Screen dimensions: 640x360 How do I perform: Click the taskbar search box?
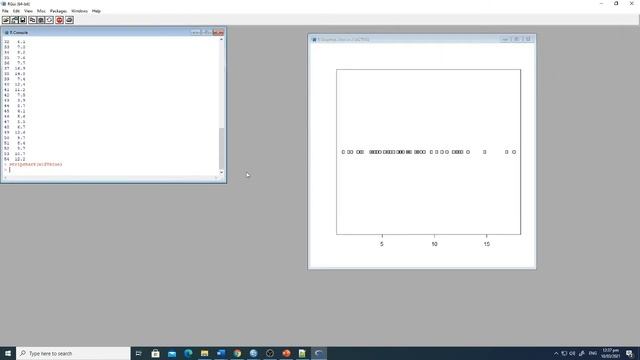pos(73,353)
